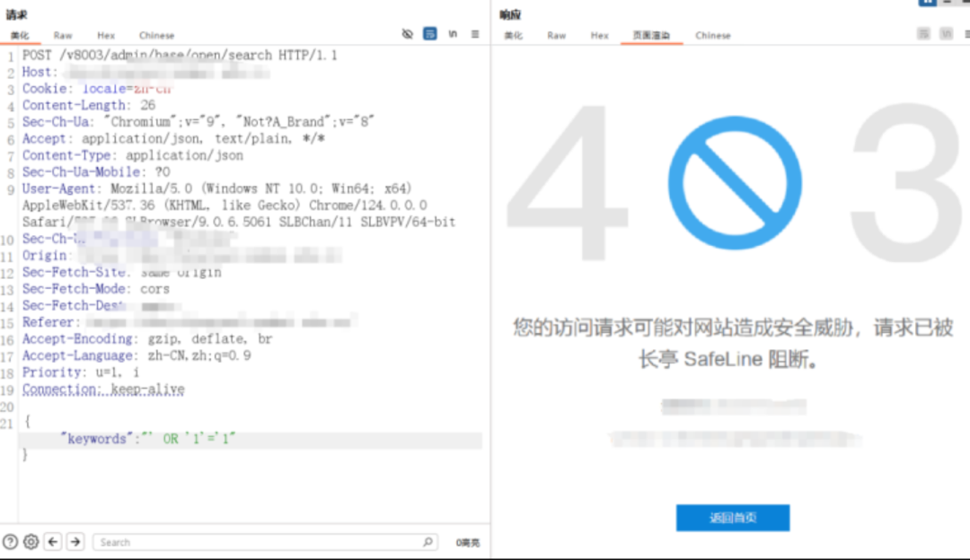Click the magnifier icon in the Search box
The height and width of the screenshot is (560, 970).
tap(428, 542)
